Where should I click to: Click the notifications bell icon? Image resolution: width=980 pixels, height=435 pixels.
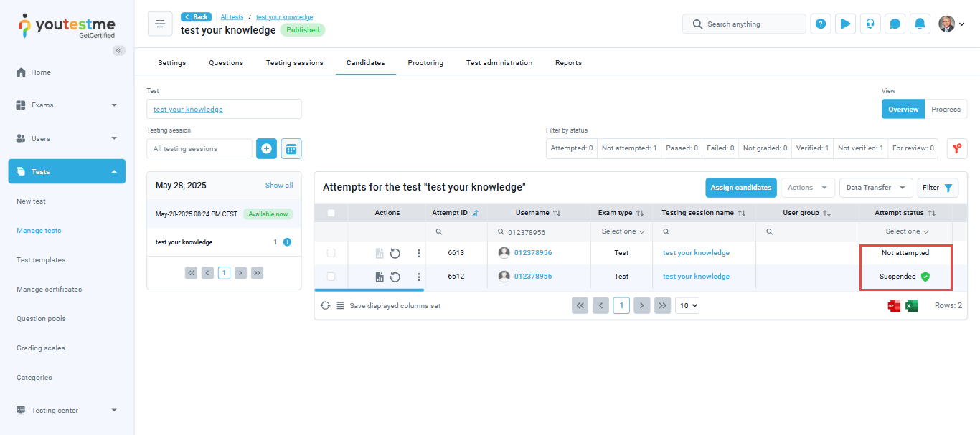[920, 24]
